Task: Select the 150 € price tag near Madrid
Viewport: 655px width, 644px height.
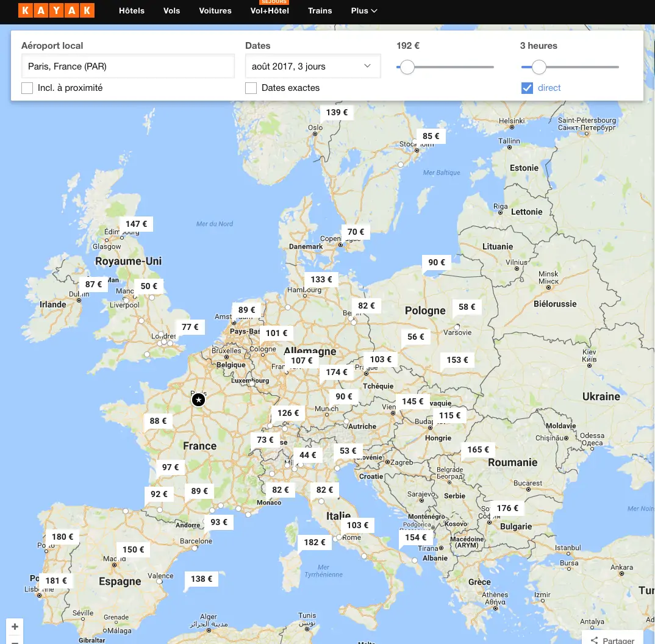Action: pos(133,549)
